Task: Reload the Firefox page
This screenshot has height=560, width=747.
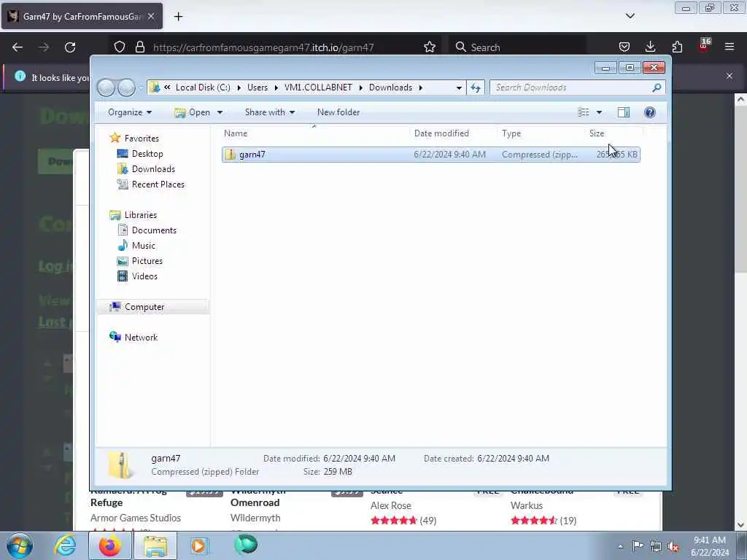Action: [x=70, y=47]
